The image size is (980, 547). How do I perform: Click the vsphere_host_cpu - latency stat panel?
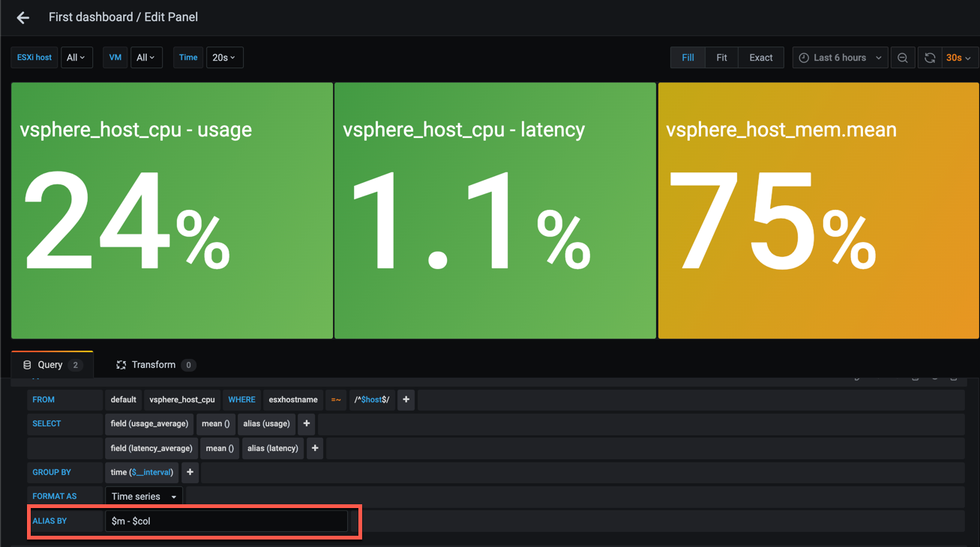(x=495, y=211)
